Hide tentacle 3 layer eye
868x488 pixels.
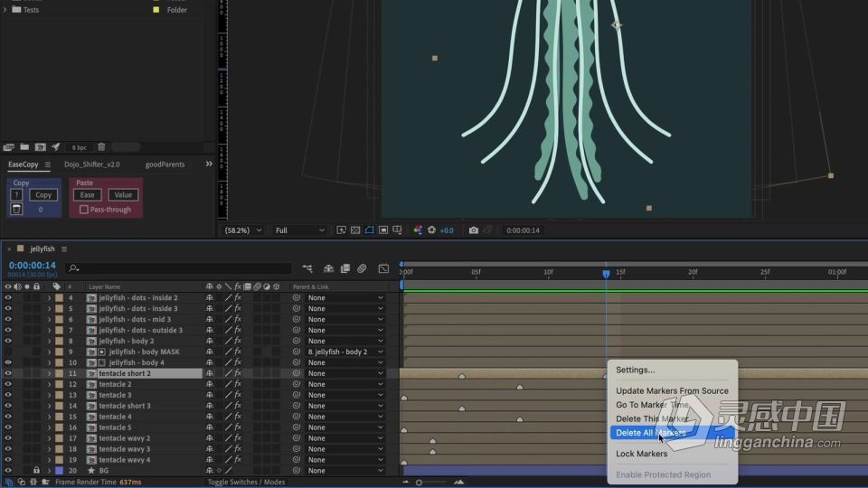click(x=8, y=395)
